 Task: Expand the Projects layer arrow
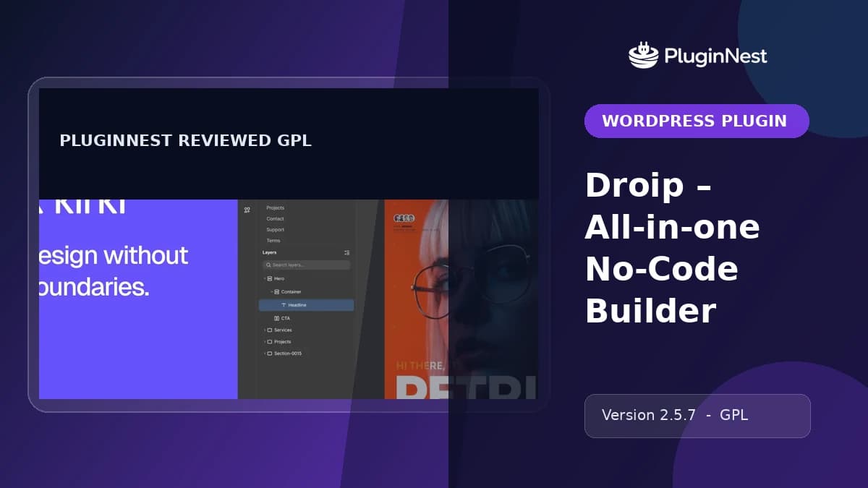[x=264, y=341]
